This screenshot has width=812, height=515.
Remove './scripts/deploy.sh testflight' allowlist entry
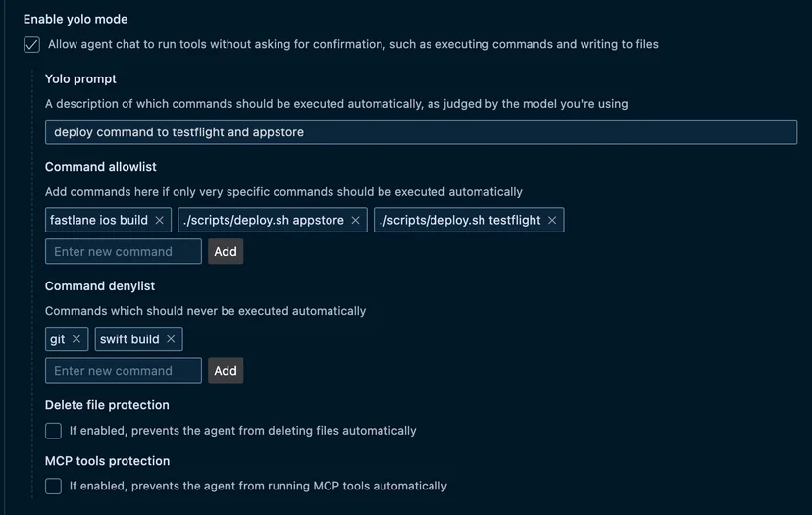coord(552,220)
